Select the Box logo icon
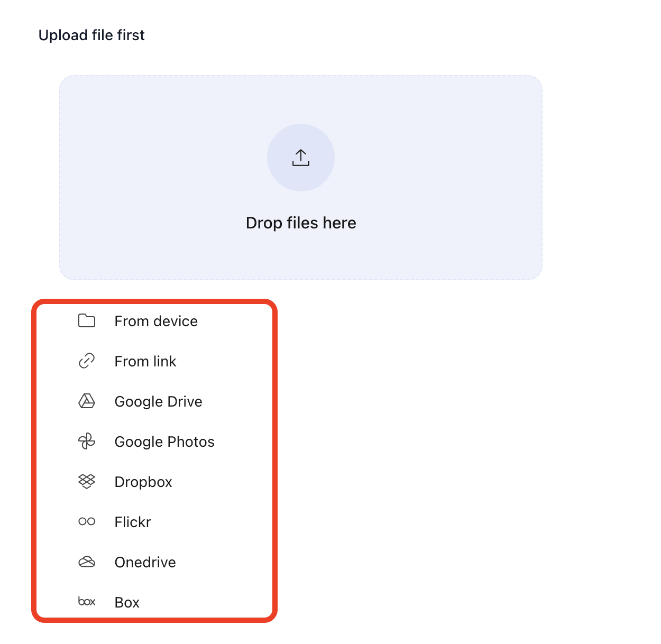Viewport: 661px width, 644px height. [86, 602]
